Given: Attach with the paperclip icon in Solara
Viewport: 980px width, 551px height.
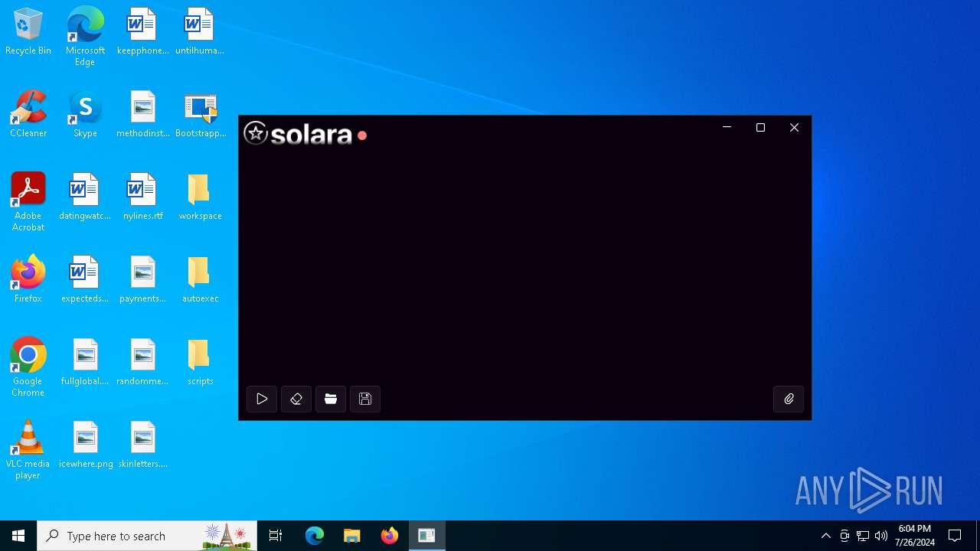Looking at the screenshot, I should [x=789, y=399].
